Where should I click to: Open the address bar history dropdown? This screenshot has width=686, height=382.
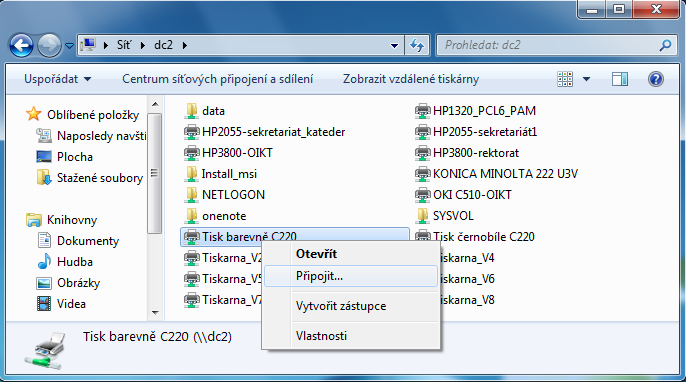(x=394, y=45)
